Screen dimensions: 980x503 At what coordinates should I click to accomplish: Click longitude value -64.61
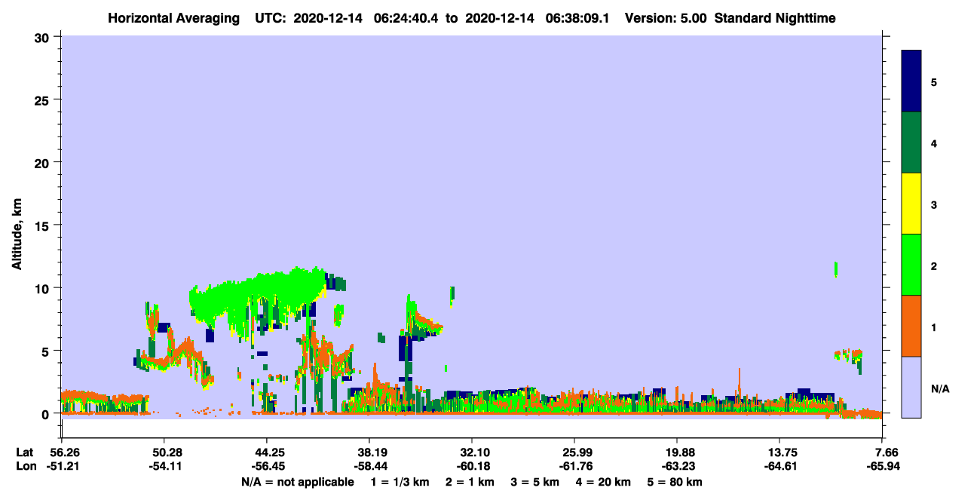click(779, 466)
